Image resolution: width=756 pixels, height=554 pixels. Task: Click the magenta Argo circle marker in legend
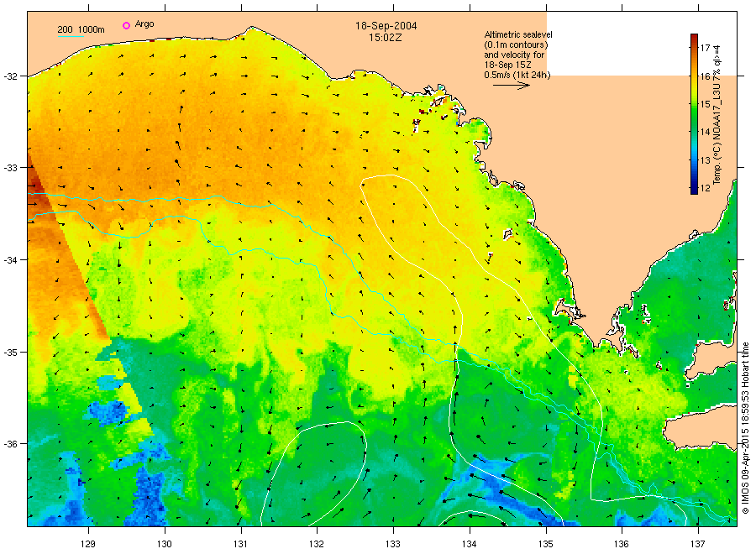pyautogui.click(x=126, y=25)
